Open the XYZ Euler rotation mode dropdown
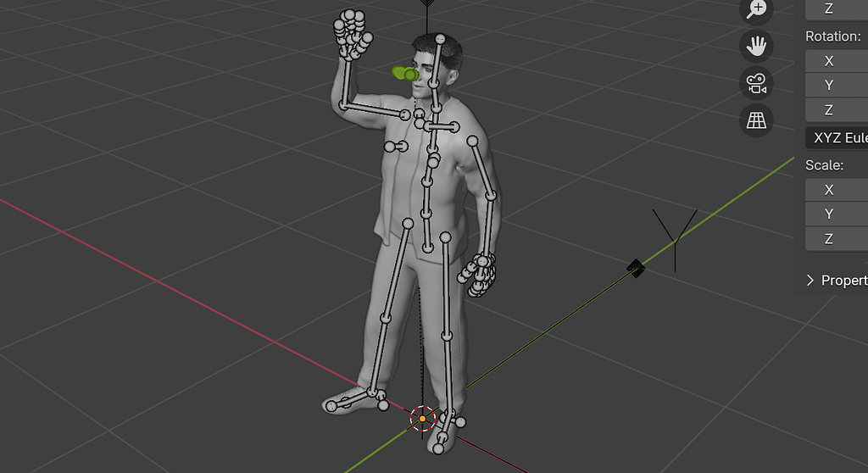The width and height of the screenshot is (868, 473). (836, 137)
